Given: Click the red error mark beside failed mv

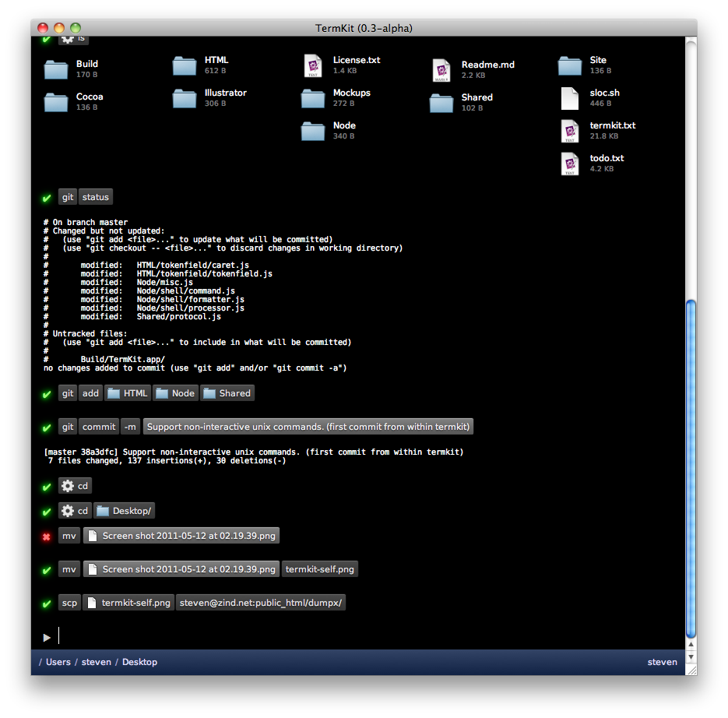Looking at the screenshot, I should click(x=47, y=537).
